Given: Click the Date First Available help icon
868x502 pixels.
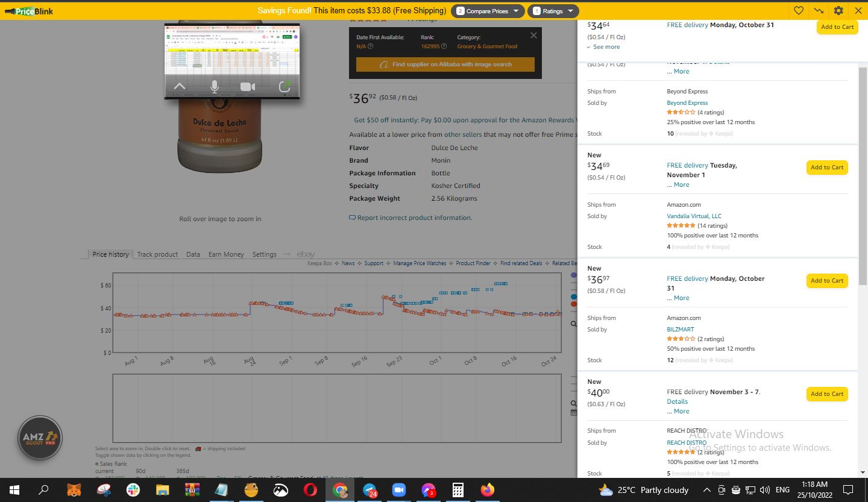Looking at the screenshot, I should click(370, 46).
